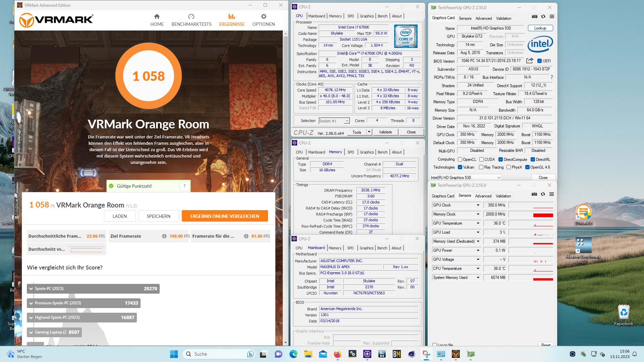Image resolution: width=644 pixels, height=362 pixels.
Task: Open GPU Clock sensor dropdown
Action: [x=478, y=205]
